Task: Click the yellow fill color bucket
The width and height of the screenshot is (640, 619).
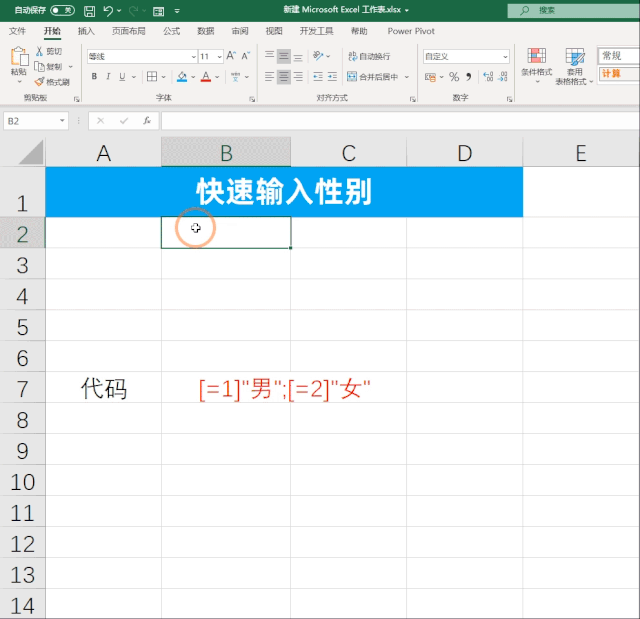Action: pos(182,77)
